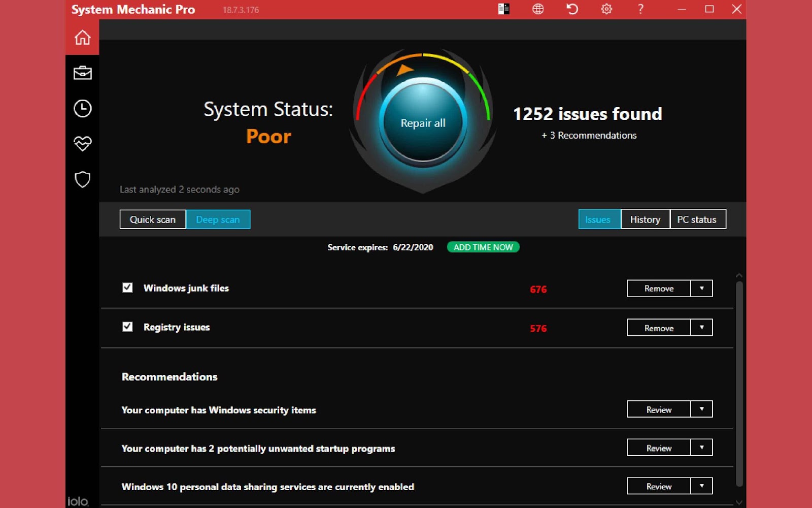Switch to the Issues tab
Screen dimensions: 812x508
[599, 219]
